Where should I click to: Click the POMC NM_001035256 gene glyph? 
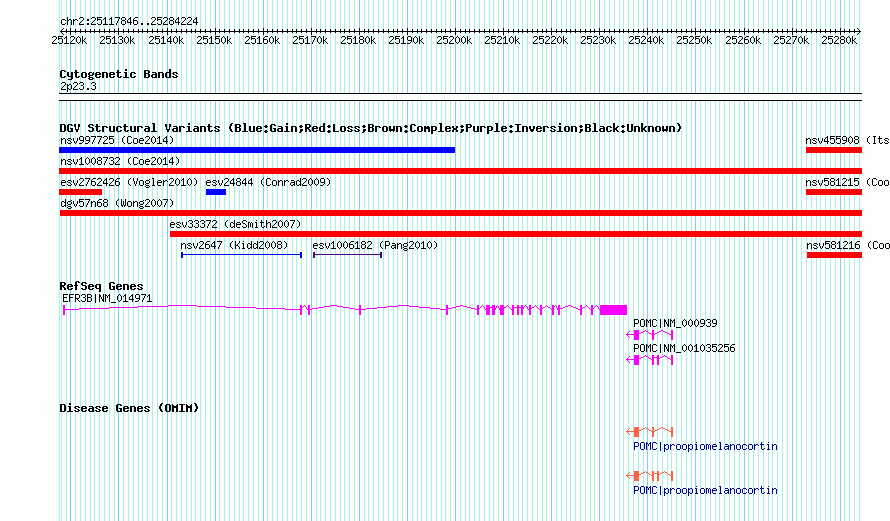point(649,360)
